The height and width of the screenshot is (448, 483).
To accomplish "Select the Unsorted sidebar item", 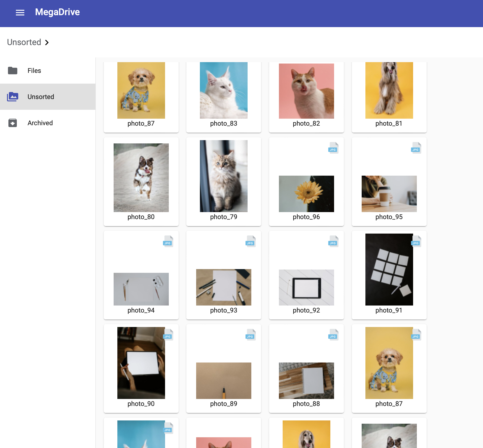I will (48, 97).
